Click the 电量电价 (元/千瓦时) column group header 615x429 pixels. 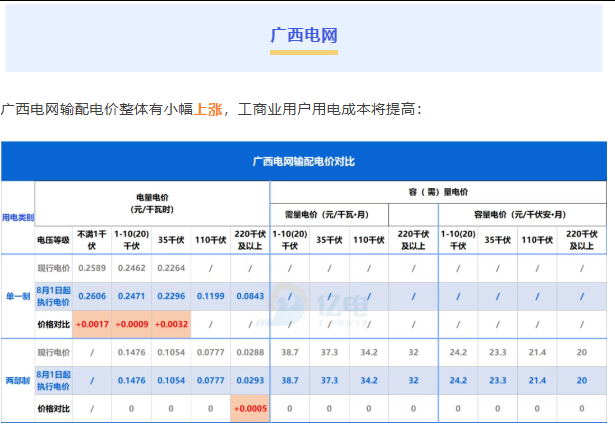pos(152,204)
